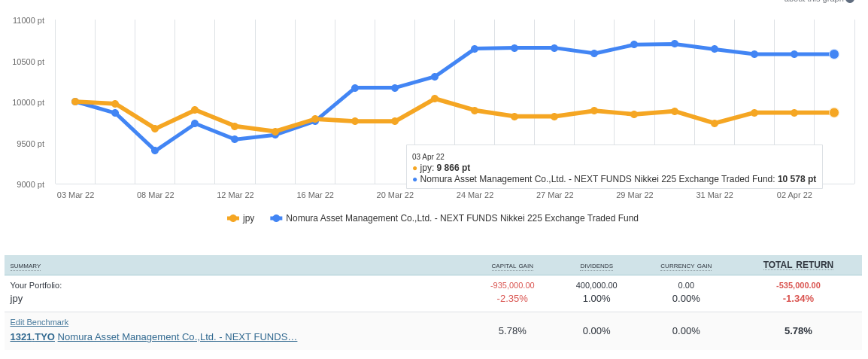Open the Nomura Asset Management benchmark name link
This screenshot has height=359, width=868.
pyautogui.click(x=178, y=337)
